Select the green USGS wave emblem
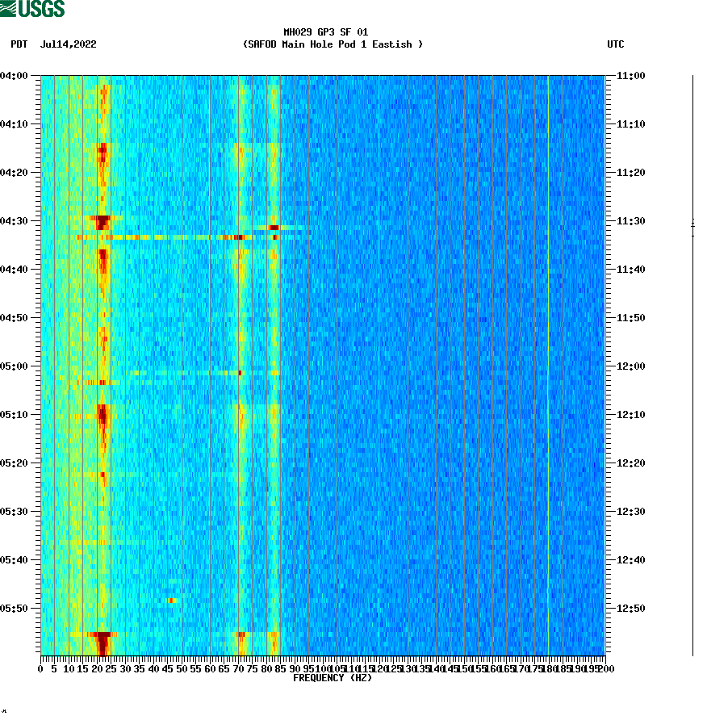728x720 pixels. point(10,8)
